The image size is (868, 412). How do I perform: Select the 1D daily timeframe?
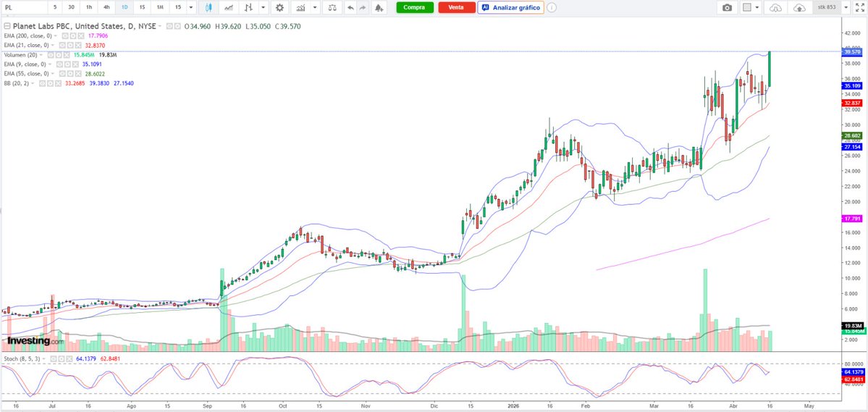pos(125,8)
